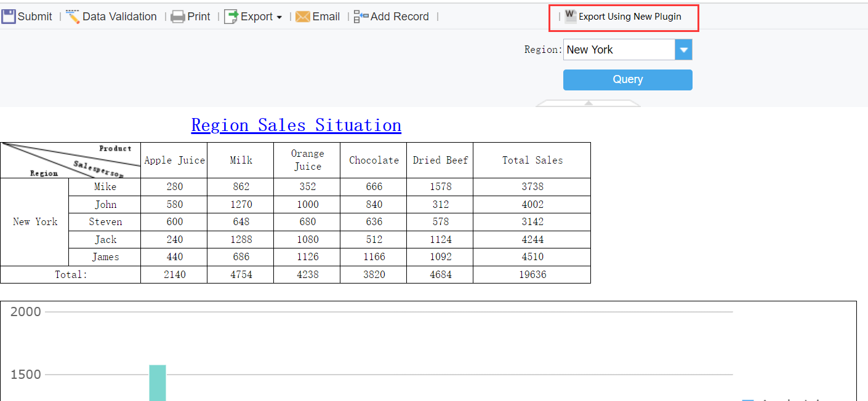This screenshot has width=868, height=401.
Task: Click the Word document icon for plugin export
Action: click(x=571, y=17)
